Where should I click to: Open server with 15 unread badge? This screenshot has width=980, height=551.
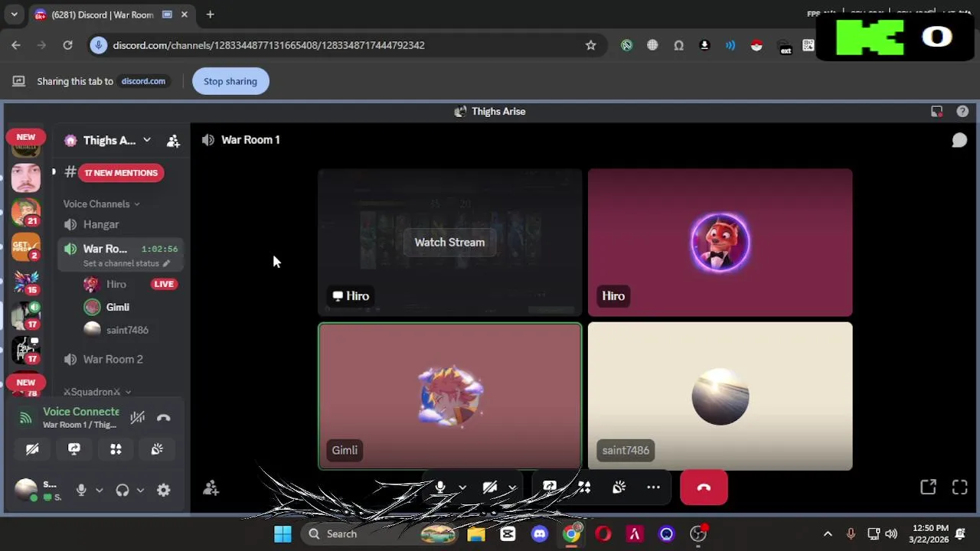point(25,281)
